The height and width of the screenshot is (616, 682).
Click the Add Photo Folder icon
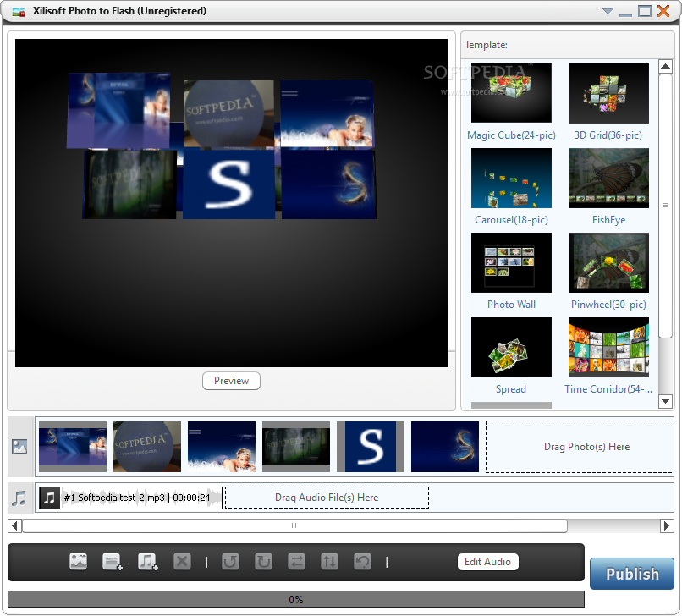point(113,561)
